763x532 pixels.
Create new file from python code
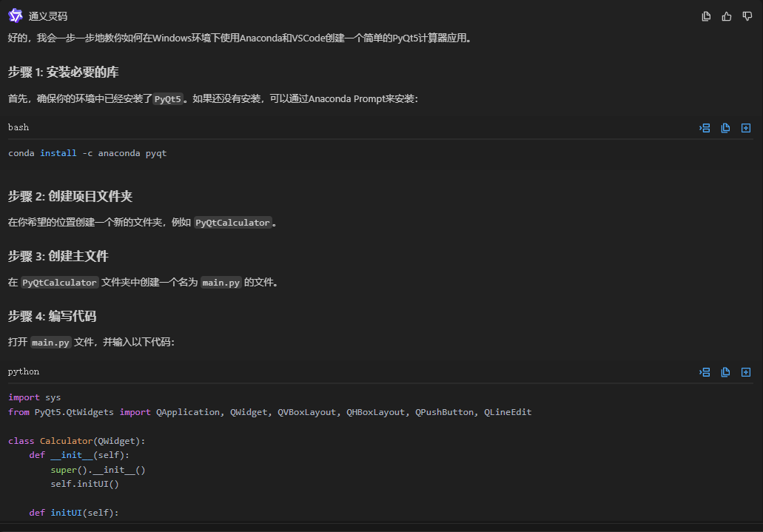pos(746,372)
